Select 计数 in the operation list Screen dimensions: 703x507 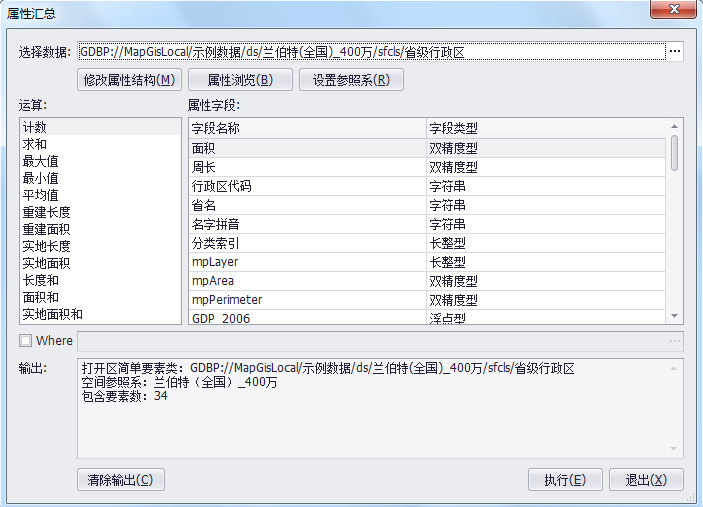point(35,128)
